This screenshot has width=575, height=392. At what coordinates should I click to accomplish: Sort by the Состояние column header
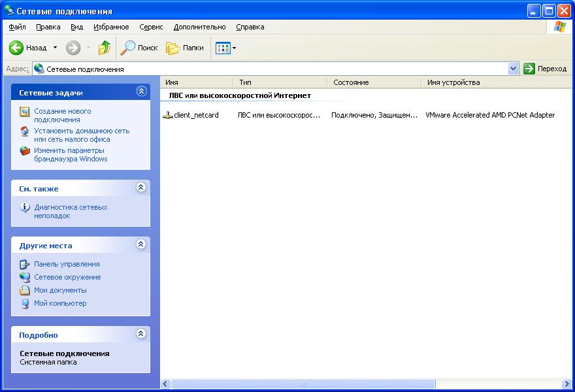click(374, 82)
